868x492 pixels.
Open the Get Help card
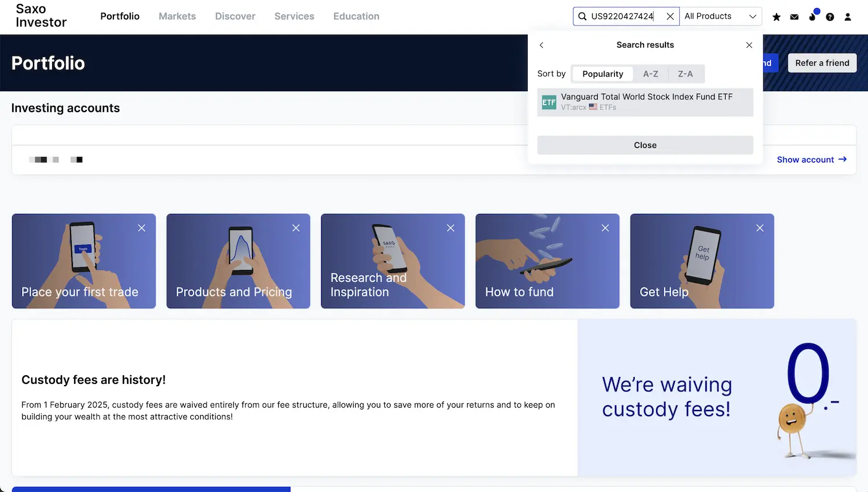[702, 261]
